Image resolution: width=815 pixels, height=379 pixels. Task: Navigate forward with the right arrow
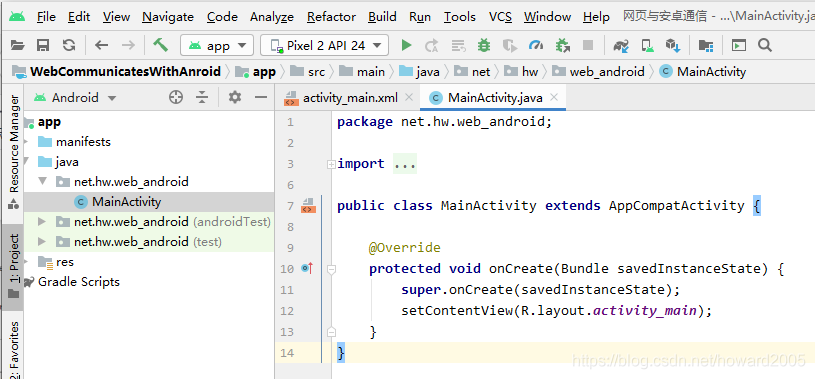(128, 46)
